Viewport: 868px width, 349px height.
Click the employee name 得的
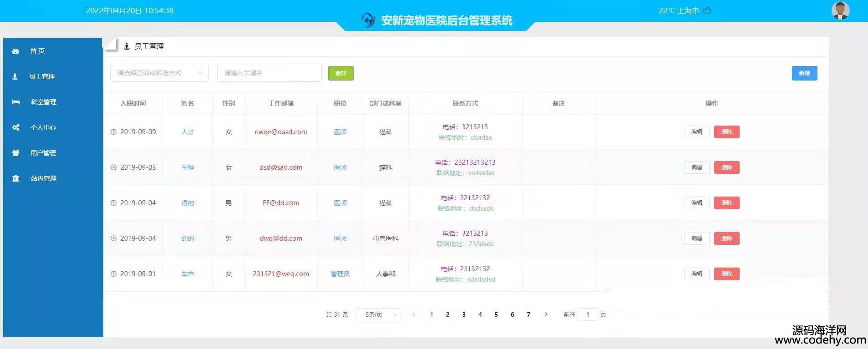[188, 203]
